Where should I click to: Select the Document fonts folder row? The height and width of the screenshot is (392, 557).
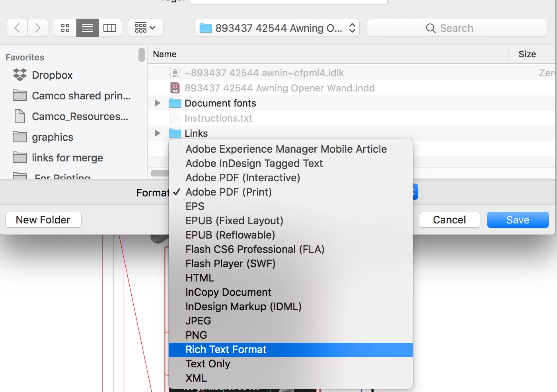click(352, 103)
